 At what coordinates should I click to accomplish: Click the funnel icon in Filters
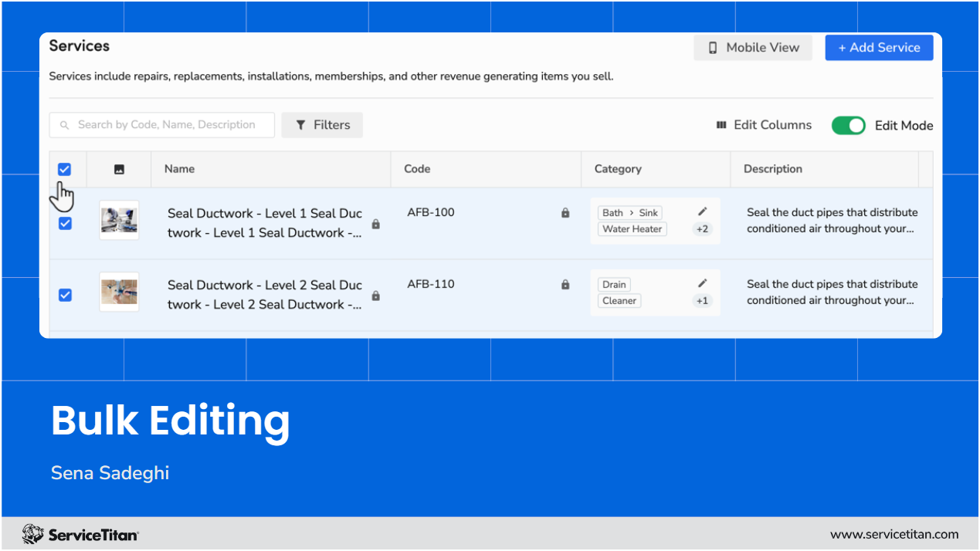(300, 125)
